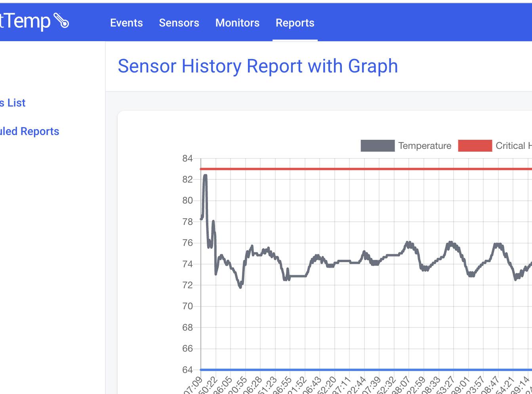Toggle the Critical High legend label

(x=513, y=146)
